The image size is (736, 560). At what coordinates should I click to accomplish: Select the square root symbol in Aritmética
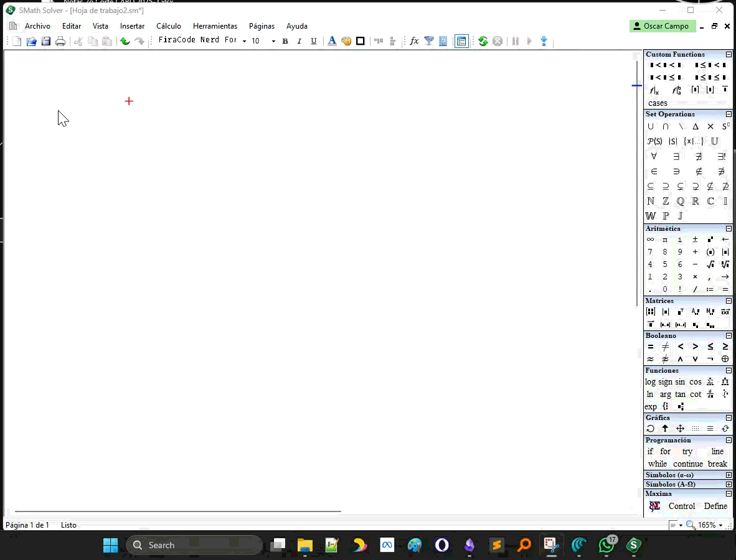(710, 264)
